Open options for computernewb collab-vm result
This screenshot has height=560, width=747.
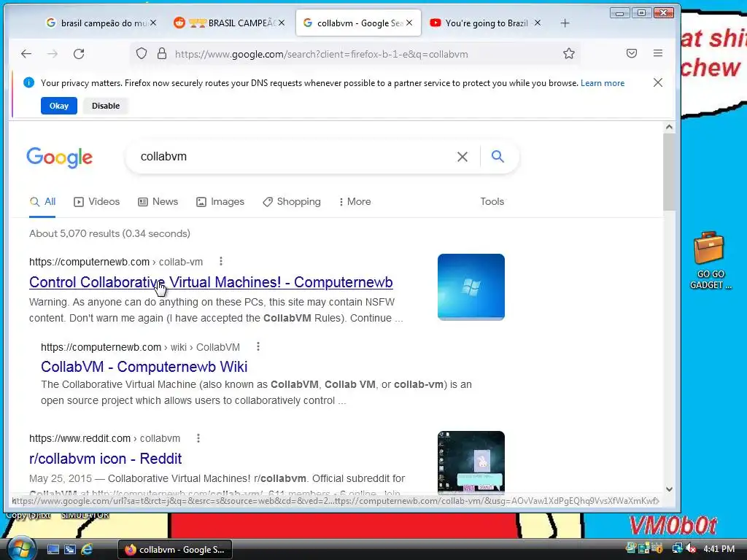pyautogui.click(x=220, y=261)
